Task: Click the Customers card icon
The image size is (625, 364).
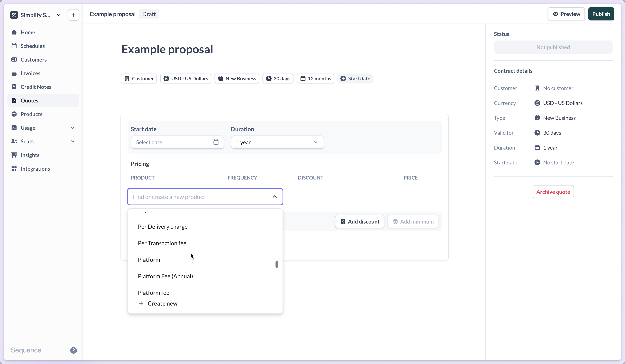Action: [x=14, y=59]
